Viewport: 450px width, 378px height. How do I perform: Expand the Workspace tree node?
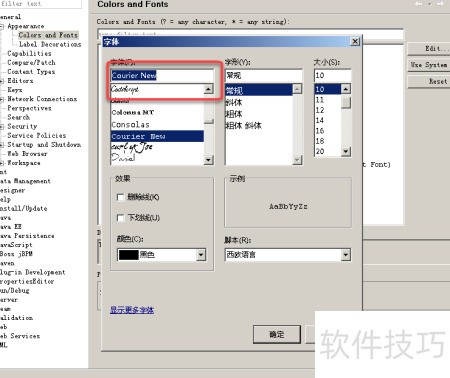(2, 163)
